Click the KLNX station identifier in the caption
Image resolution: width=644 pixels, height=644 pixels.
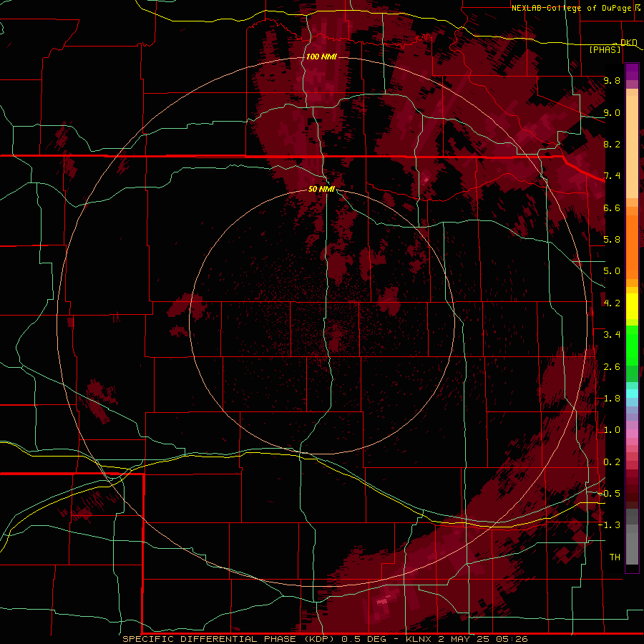(x=419, y=639)
